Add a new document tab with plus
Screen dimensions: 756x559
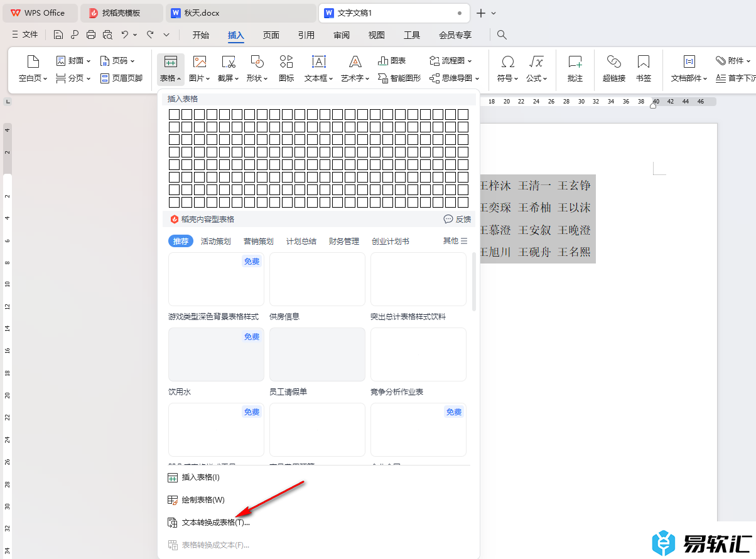pyautogui.click(x=481, y=13)
